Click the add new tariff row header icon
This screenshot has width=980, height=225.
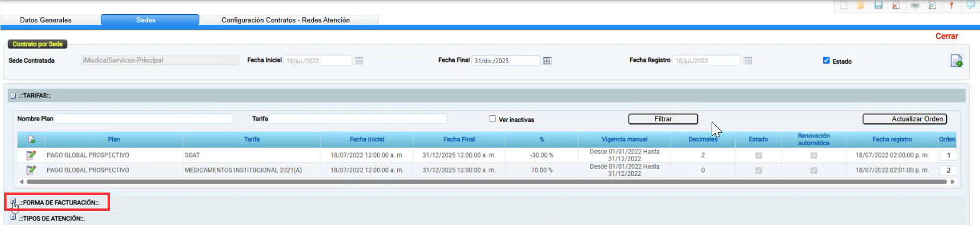click(x=31, y=139)
